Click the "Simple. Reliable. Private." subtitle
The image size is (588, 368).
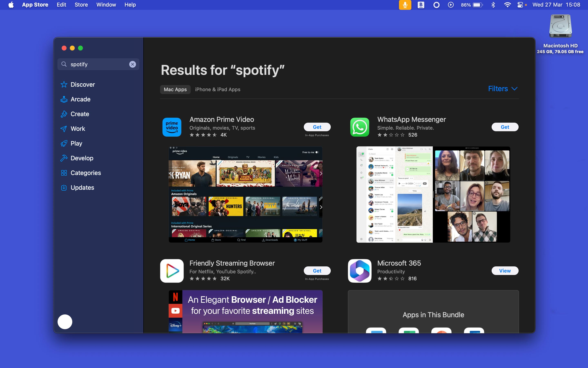coord(405,128)
